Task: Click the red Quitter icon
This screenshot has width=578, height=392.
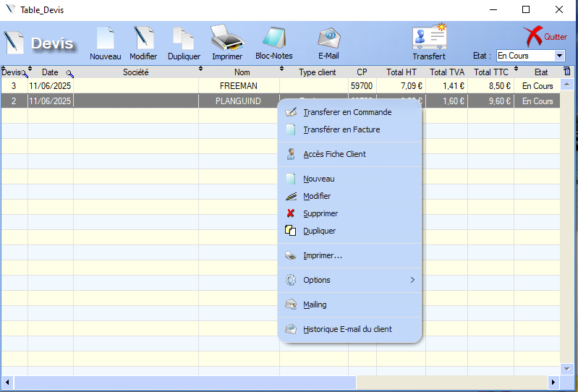Action: pos(533,36)
